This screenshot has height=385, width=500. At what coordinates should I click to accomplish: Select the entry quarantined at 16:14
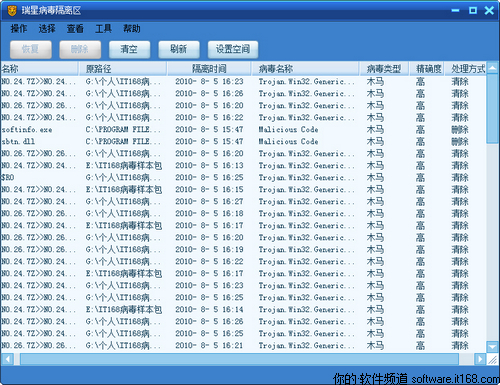pyautogui.click(x=243, y=309)
